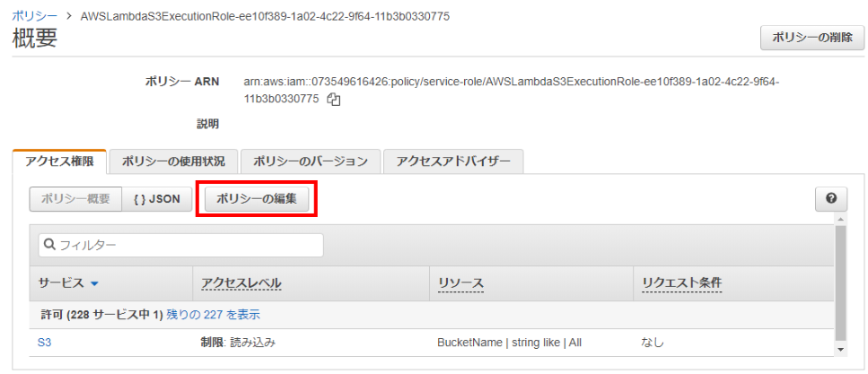Click the リソース column header
Viewport: 868px width, 374px height.
(460, 283)
